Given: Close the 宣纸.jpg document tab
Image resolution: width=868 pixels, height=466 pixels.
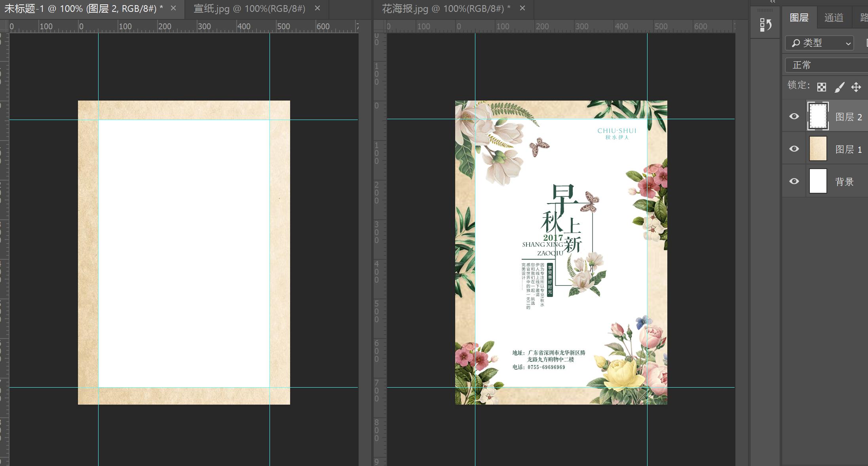Looking at the screenshot, I should [317, 8].
